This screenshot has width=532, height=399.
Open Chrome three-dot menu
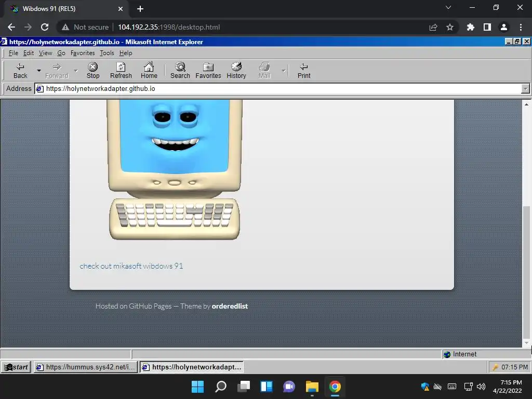pyautogui.click(x=521, y=27)
